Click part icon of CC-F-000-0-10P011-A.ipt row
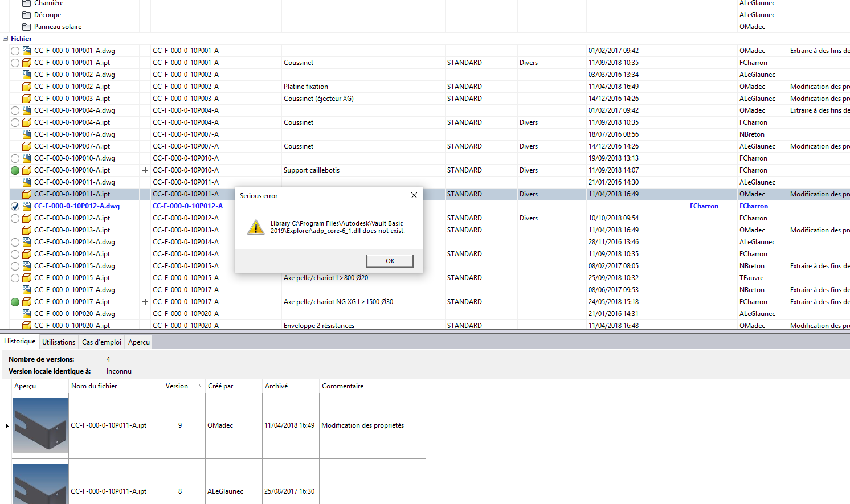 pyautogui.click(x=27, y=194)
